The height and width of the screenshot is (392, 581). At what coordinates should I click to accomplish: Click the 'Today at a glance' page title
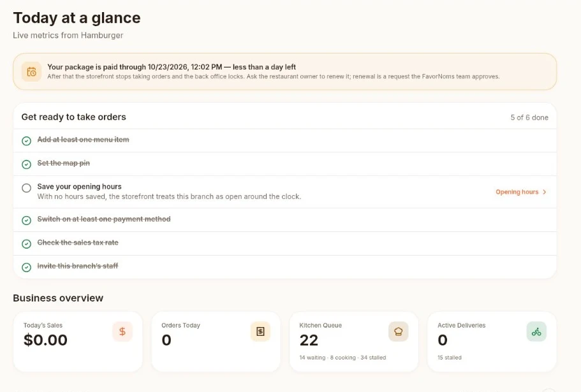coord(77,18)
